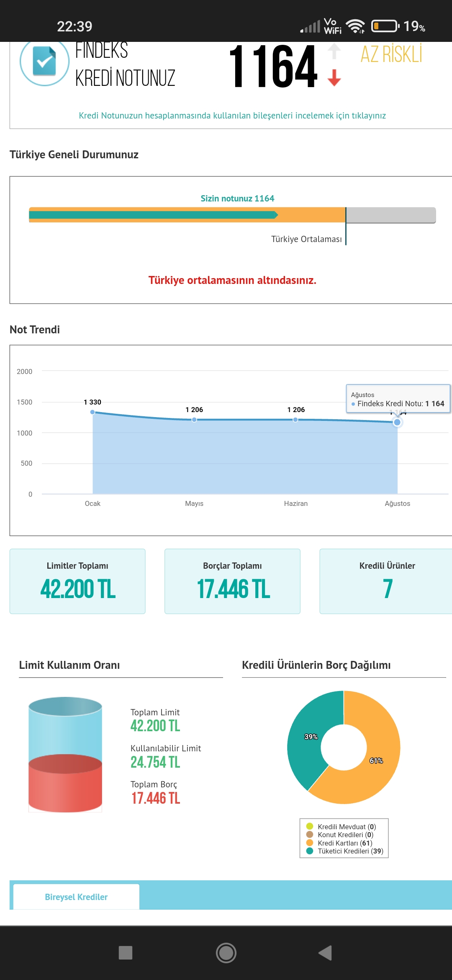Select Ağustos data point on trend chart
Image resolution: width=452 pixels, height=980 pixels.
pos(397,422)
